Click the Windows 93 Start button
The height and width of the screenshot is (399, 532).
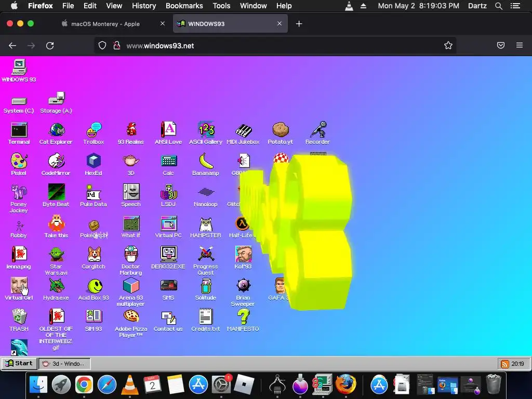click(19, 363)
